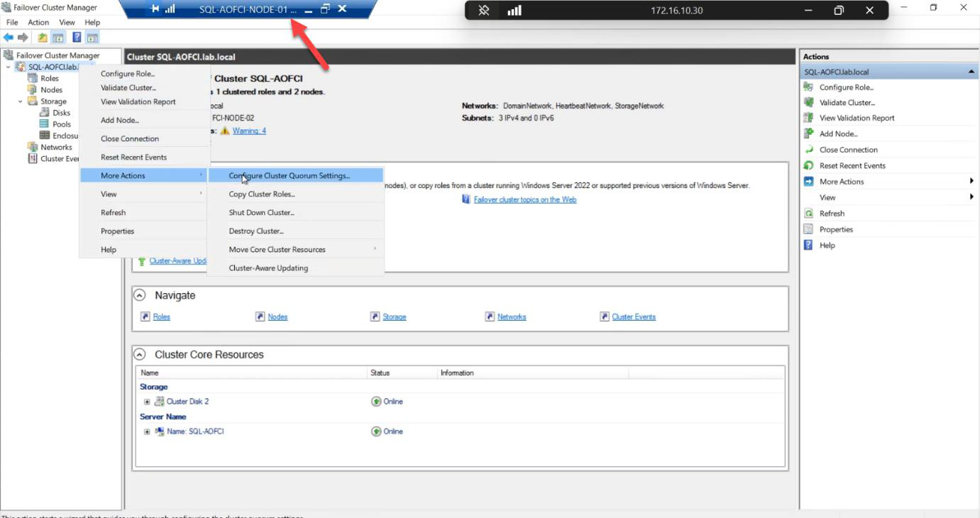Click Validate Cluster icon in Actions pane

(x=808, y=102)
